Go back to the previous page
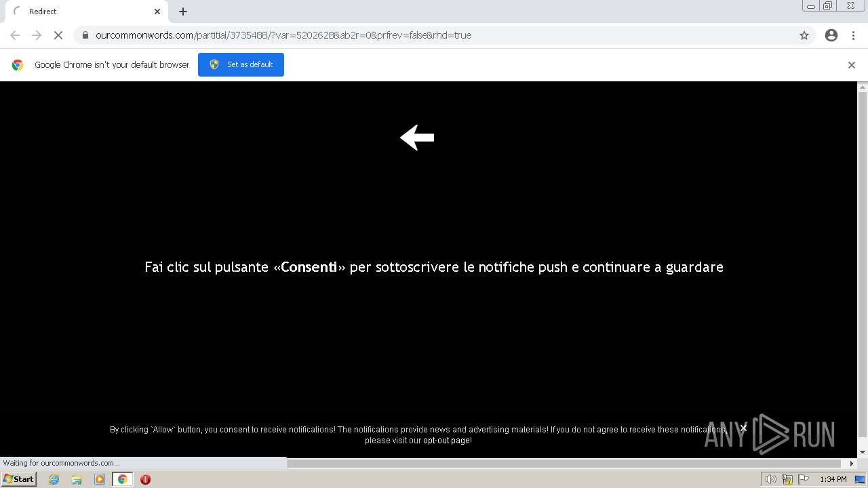Image resolution: width=868 pixels, height=488 pixels. [15, 35]
